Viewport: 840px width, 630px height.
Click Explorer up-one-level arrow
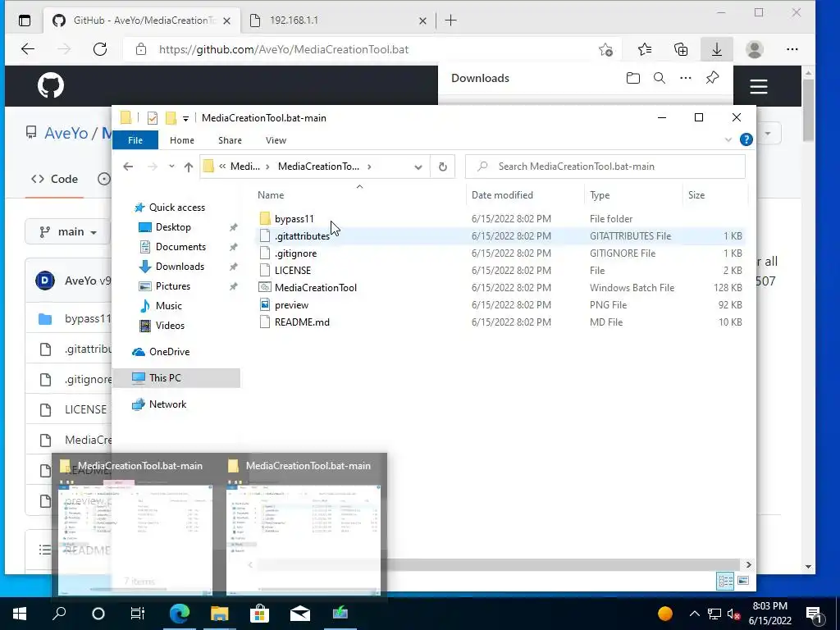pos(188,167)
